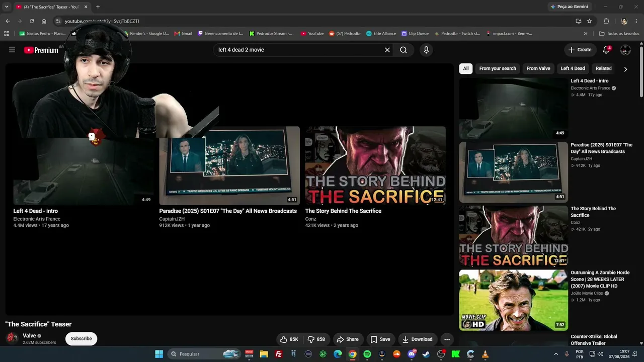Open the Counter-Strike: Global Offensive Trailer title
644x362 pixels.
point(594,340)
